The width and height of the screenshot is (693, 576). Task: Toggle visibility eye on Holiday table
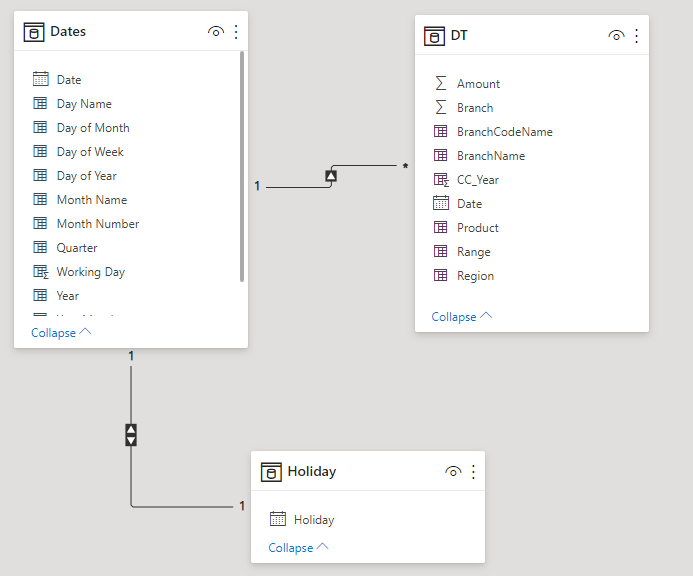(x=453, y=472)
